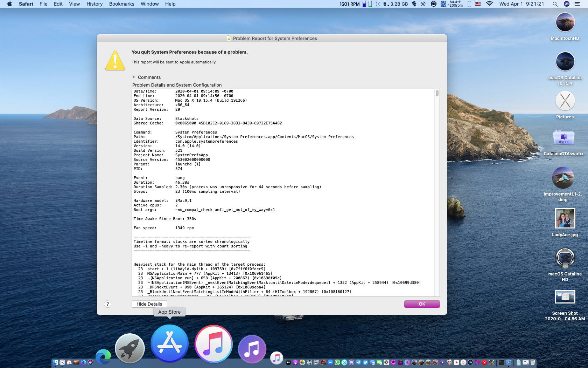
Task: Click Hide Details button
Action: coord(149,304)
